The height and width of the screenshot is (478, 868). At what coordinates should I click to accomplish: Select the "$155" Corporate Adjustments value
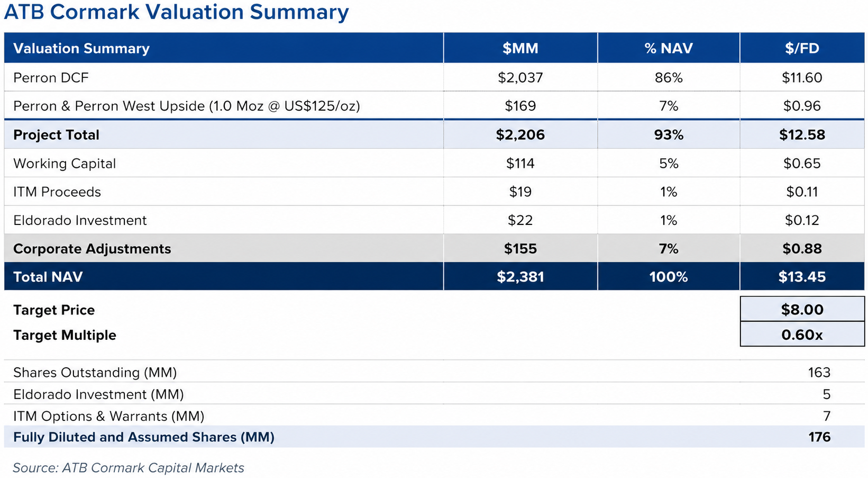pos(520,249)
